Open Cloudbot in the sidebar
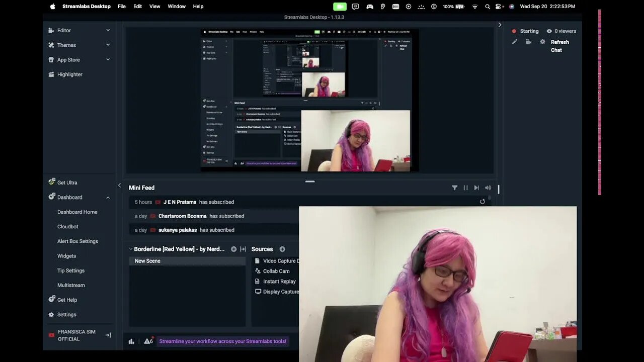This screenshot has width=644, height=362. (x=68, y=227)
